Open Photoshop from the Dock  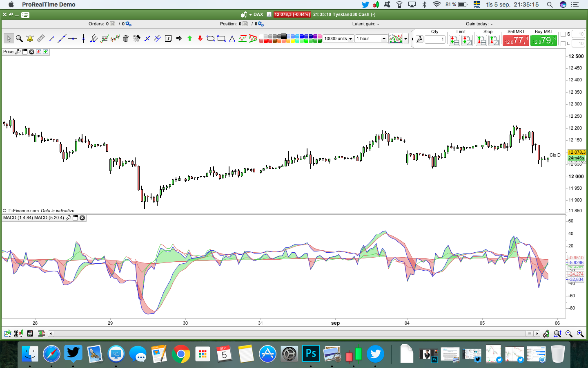click(311, 354)
